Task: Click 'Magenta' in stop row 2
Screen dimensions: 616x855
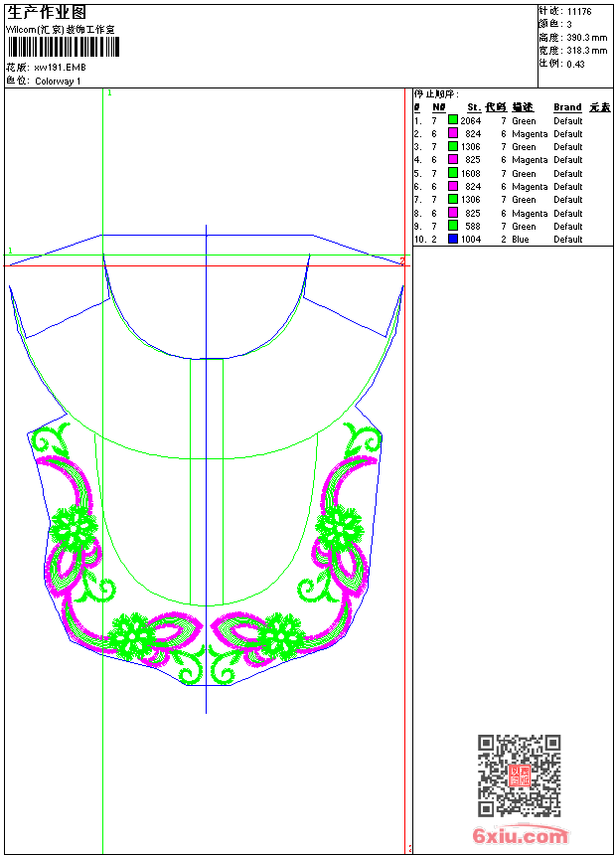Action: pyautogui.click(x=530, y=134)
